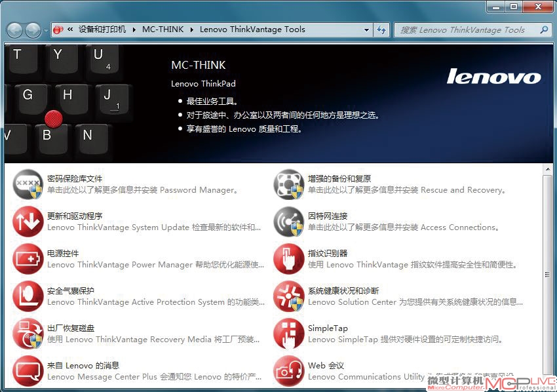Click the Web 会议 title text
557x392 pixels.
click(x=326, y=365)
